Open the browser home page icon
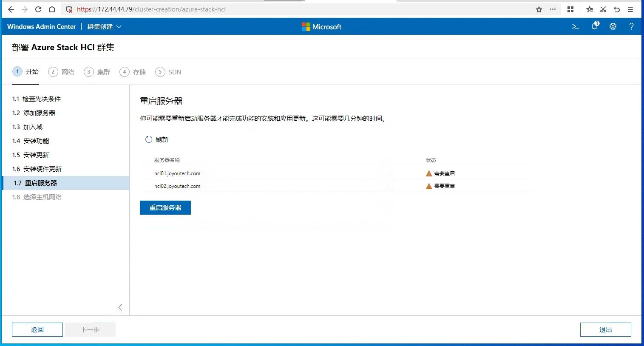Viewport: 644px width, 346px height. tap(51, 9)
